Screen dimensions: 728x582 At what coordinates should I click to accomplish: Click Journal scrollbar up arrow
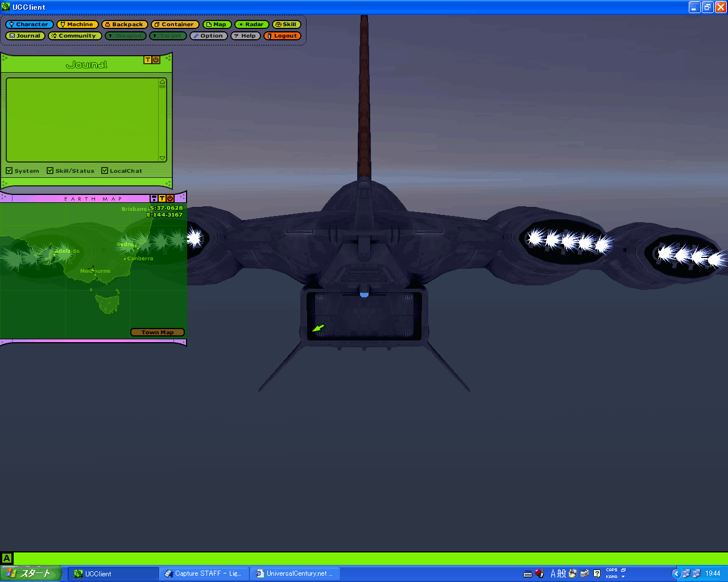[163, 82]
